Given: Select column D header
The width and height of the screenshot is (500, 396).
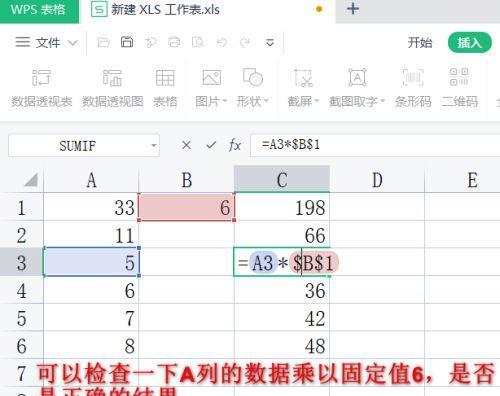Looking at the screenshot, I should pos(377,180).
